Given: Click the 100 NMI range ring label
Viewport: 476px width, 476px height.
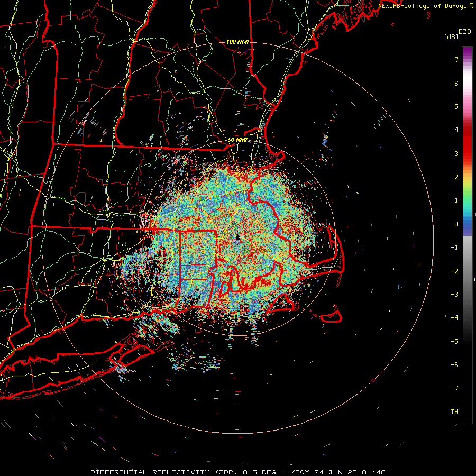Looking at the screenshot, I should [x=237, y=42].
